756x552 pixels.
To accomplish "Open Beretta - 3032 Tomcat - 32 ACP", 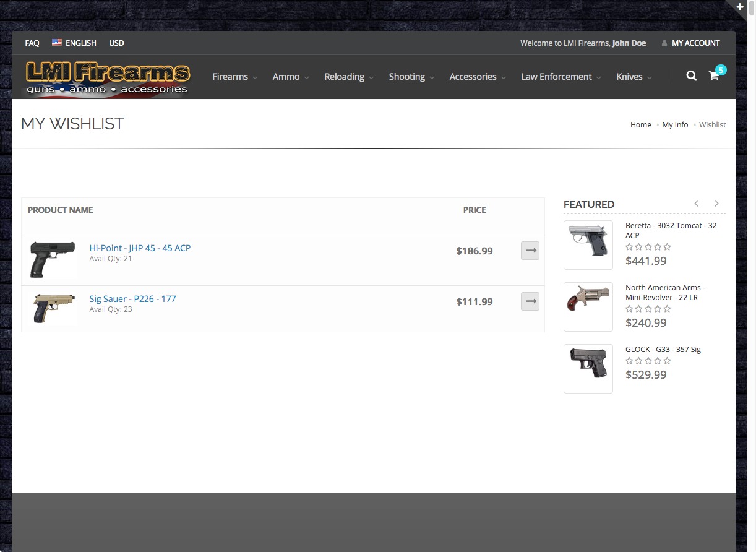I will pos(671,230).
